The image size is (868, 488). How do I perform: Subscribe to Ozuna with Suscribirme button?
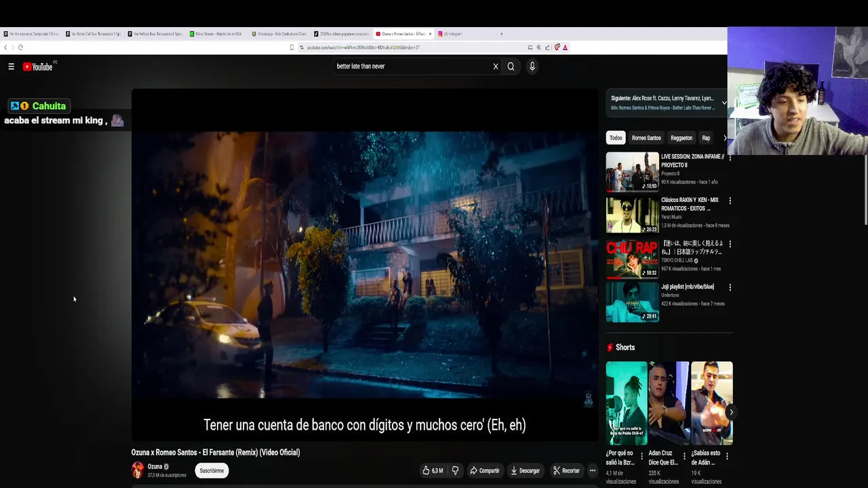point(212,470)
